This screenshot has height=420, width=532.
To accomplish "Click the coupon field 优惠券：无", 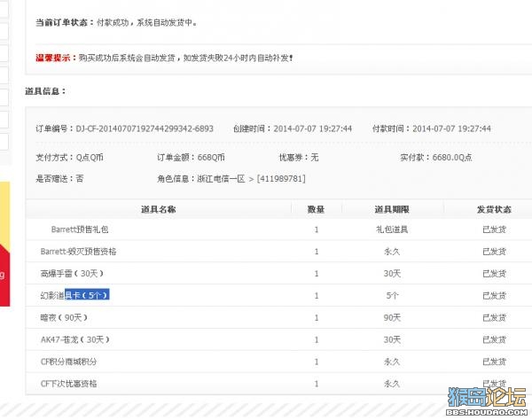I will (x=299, y=158).
